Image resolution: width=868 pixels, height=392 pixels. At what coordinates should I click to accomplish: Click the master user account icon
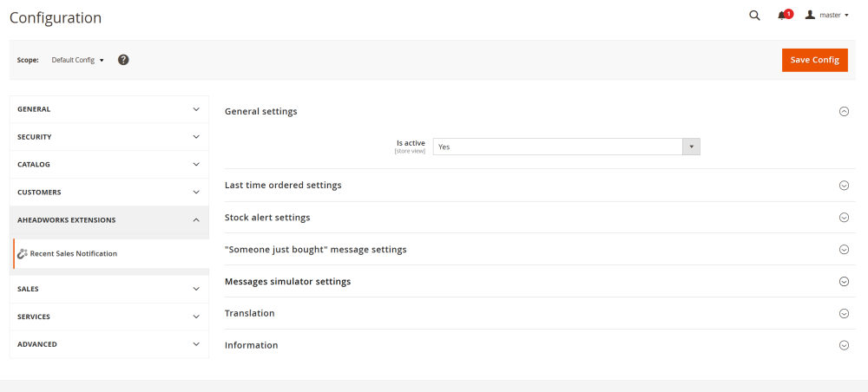coord(810,15)
